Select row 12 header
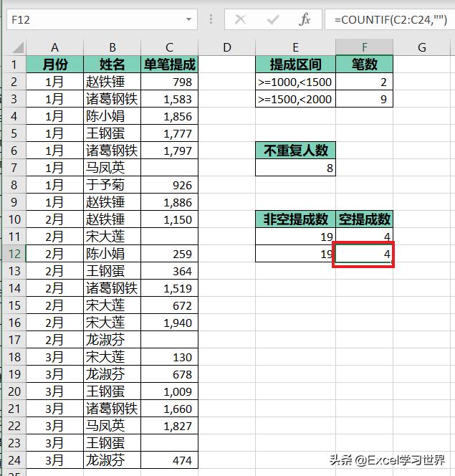Image resolution: width=455 pixels, height=476 pixels. tap(14, 254)
